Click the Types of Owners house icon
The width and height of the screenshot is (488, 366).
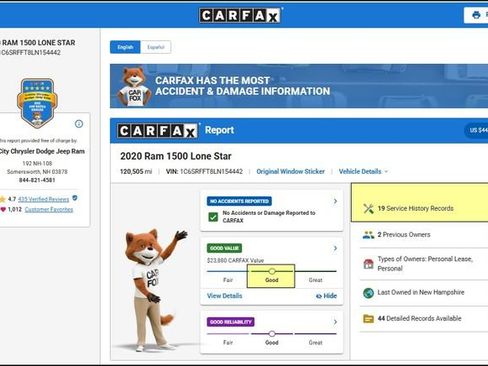pyautogui.click(x=368, y=264)
